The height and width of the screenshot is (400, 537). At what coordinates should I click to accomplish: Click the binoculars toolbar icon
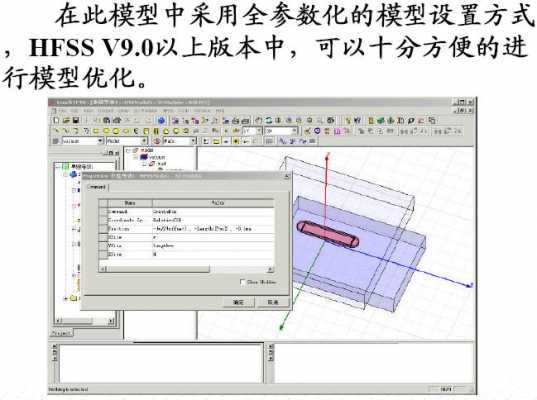point(330,120)
